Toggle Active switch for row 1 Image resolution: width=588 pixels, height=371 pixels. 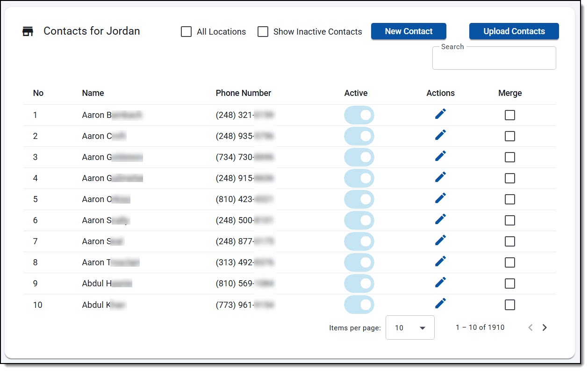359,115
